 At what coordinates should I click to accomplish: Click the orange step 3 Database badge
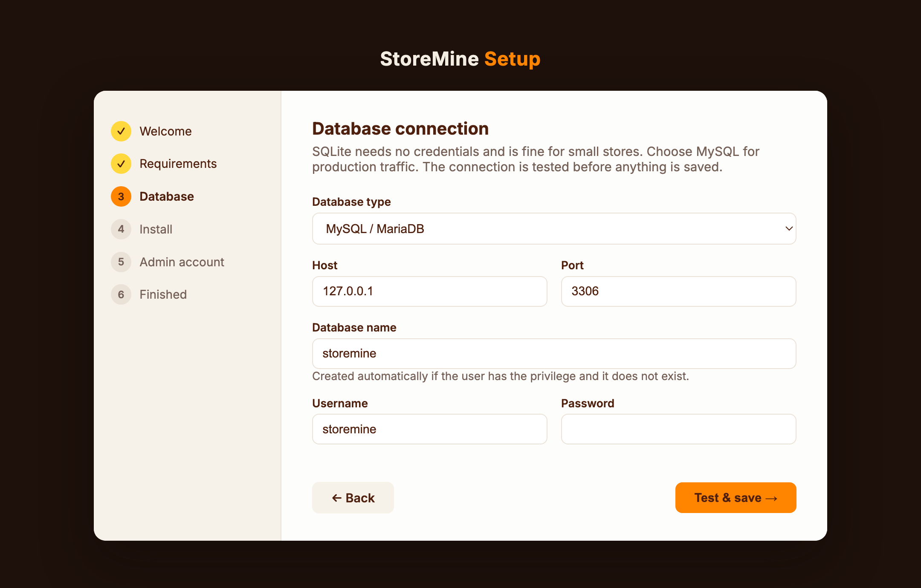tap(121, 196)
